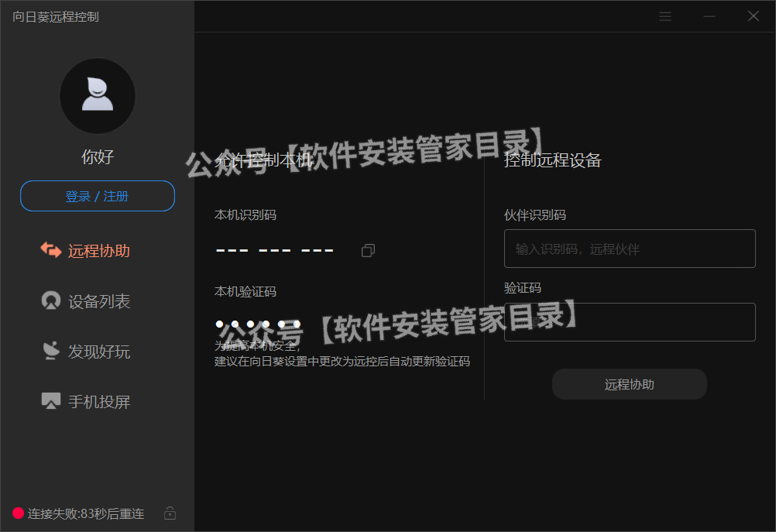Minimize the Sunlogin window
Viewport: 776px width, 532px height.
709,17
